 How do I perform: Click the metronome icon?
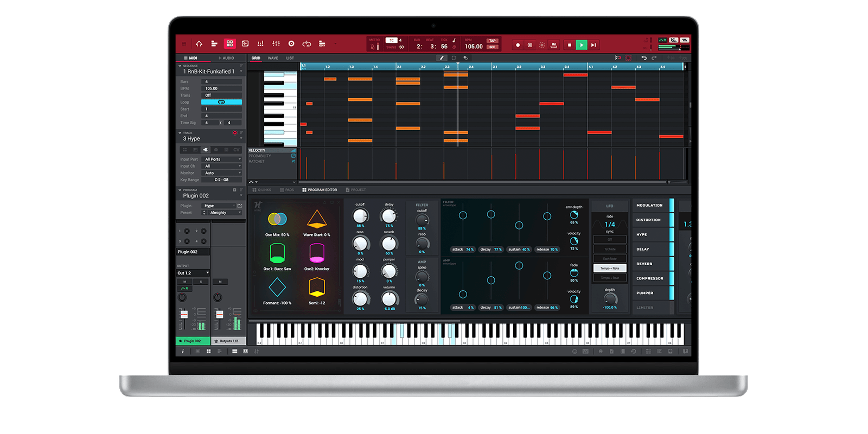[x=374, y=47]
